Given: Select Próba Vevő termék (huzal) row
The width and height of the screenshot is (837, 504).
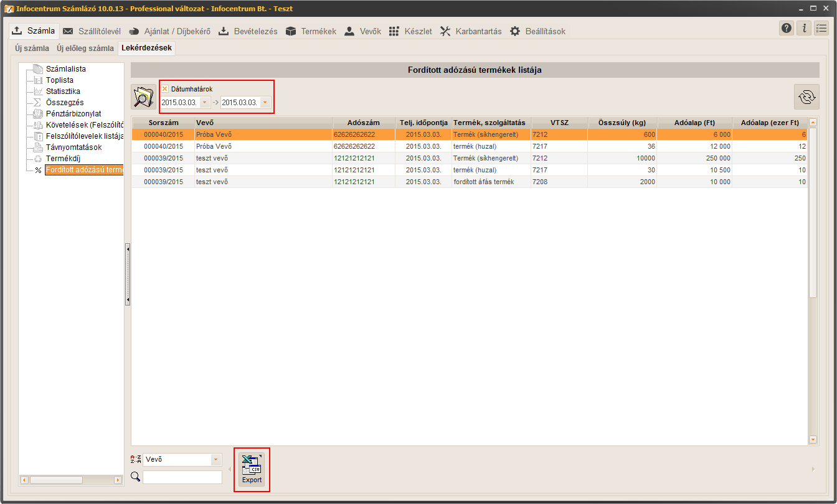Looking at the screenshot, I should [x=470, y=146].
